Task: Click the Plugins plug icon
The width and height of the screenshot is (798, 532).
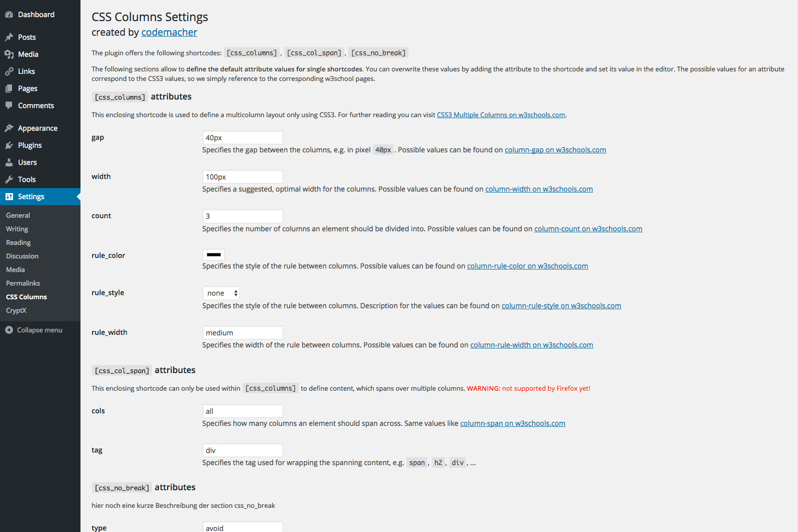Action: click(9, 145)
